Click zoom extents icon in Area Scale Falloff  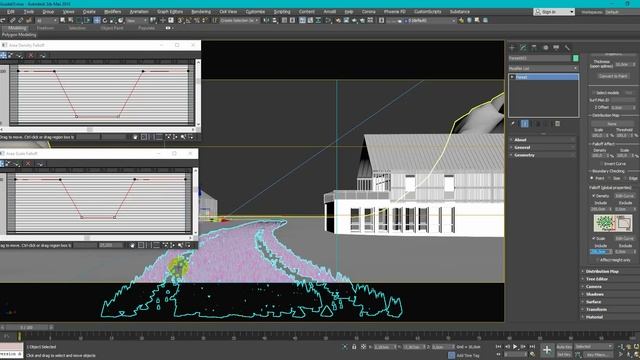click(x=141, y=245)
